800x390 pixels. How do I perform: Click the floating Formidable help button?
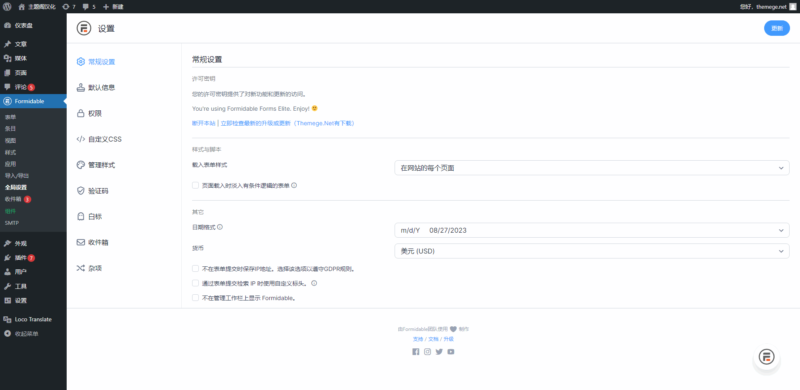click(x=766, y=357)
